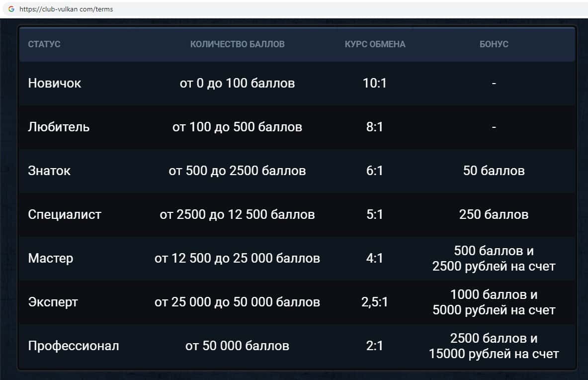Click the Новичок status row label

[55, 83]
